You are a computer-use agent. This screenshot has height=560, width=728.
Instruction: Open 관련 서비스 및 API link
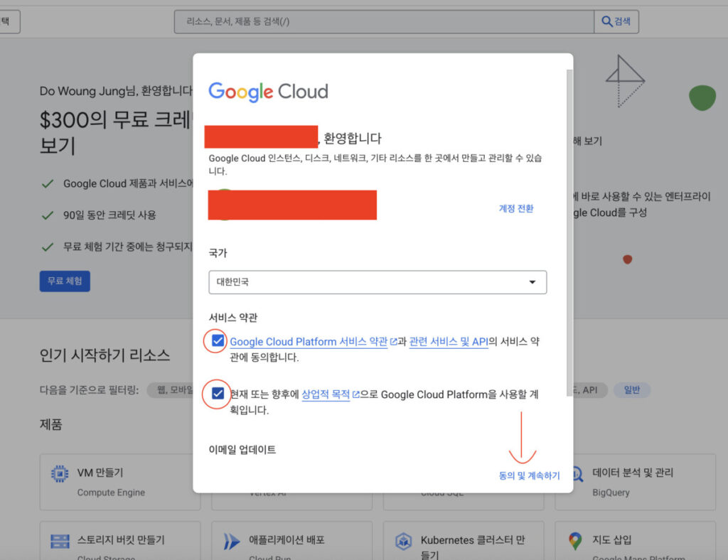[x=449, y=342]
